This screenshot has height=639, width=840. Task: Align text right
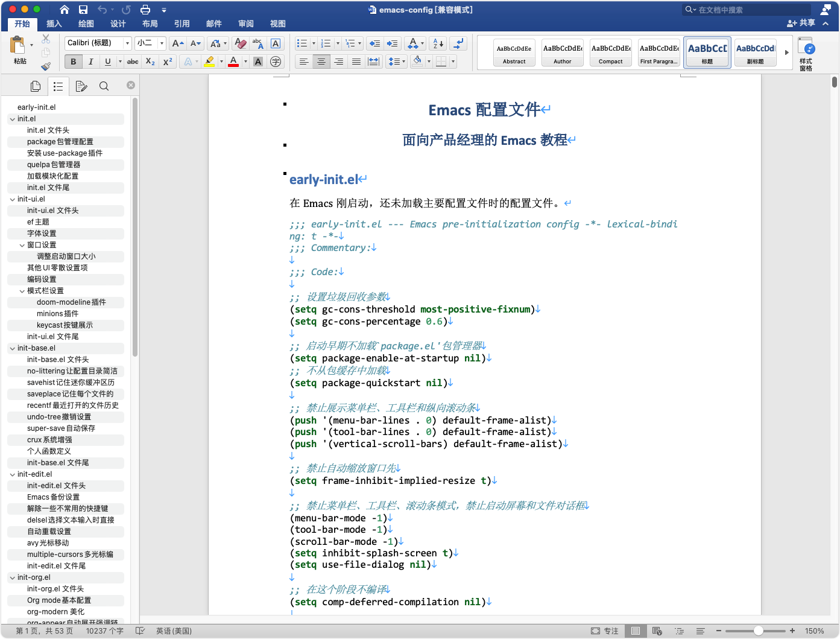339,62
